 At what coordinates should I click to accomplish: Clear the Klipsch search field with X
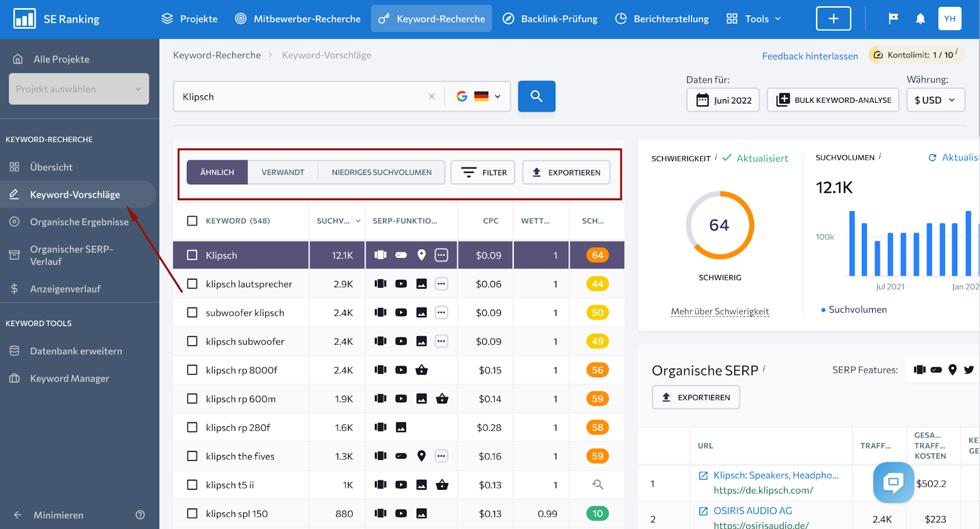click(432, 96)
